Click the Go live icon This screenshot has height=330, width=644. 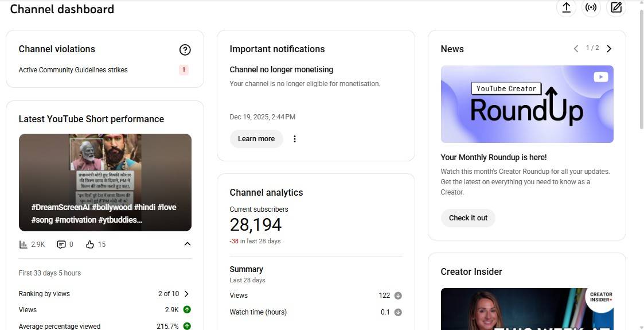click(x=591, y=7)
